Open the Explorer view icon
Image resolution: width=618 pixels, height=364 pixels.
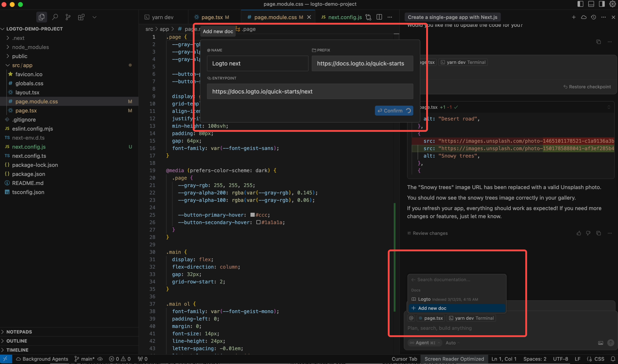point(42,17)
